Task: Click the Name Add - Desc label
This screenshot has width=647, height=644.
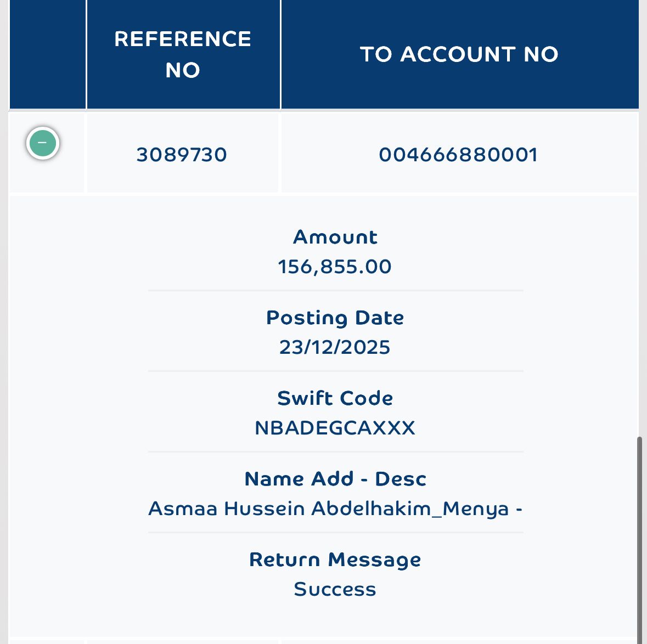Action: (x=335, y=479)
